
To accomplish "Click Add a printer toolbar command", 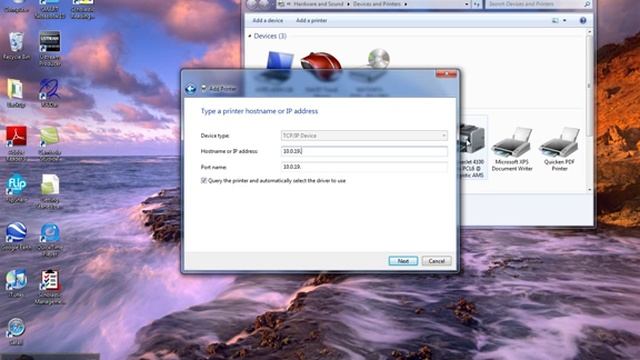I will pyautogui.click(x=311, y=20).
